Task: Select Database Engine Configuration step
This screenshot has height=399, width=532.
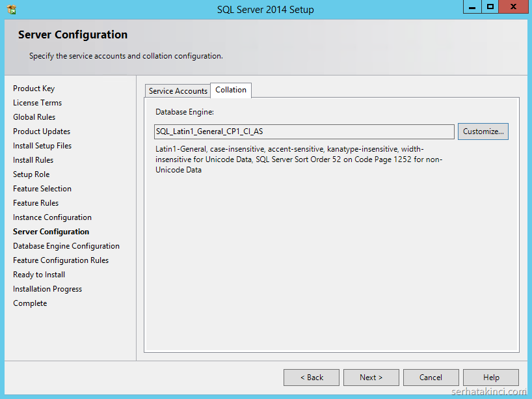Action: pos(66,246)
